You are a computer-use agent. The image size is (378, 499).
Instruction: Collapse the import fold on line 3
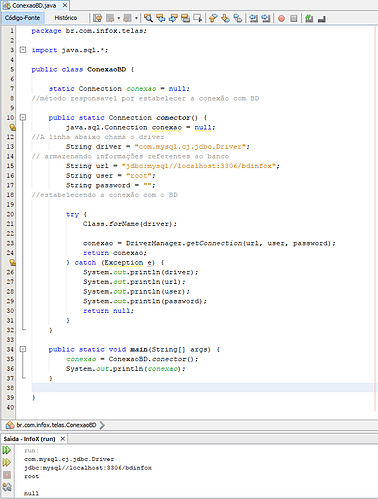click(23, 50)
